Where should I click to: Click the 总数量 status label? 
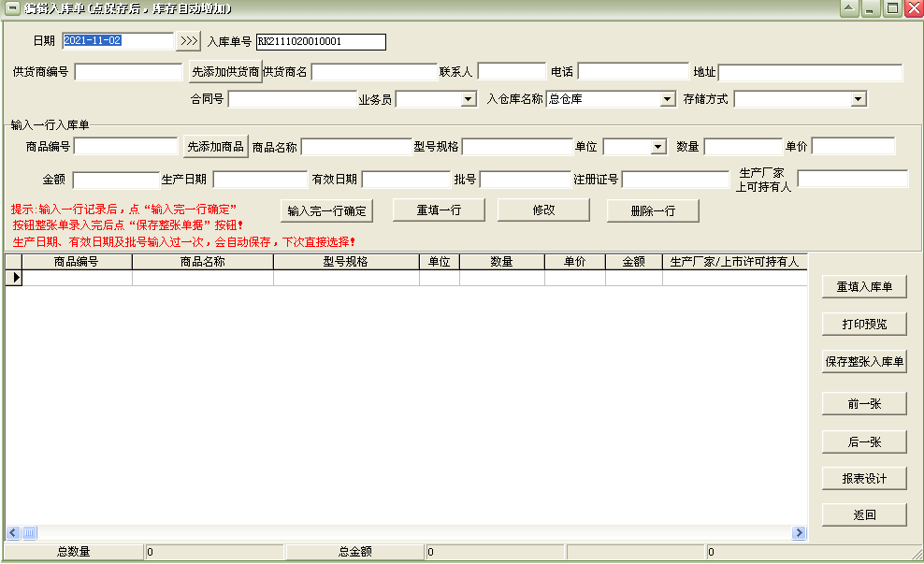[x=74, y=552]
